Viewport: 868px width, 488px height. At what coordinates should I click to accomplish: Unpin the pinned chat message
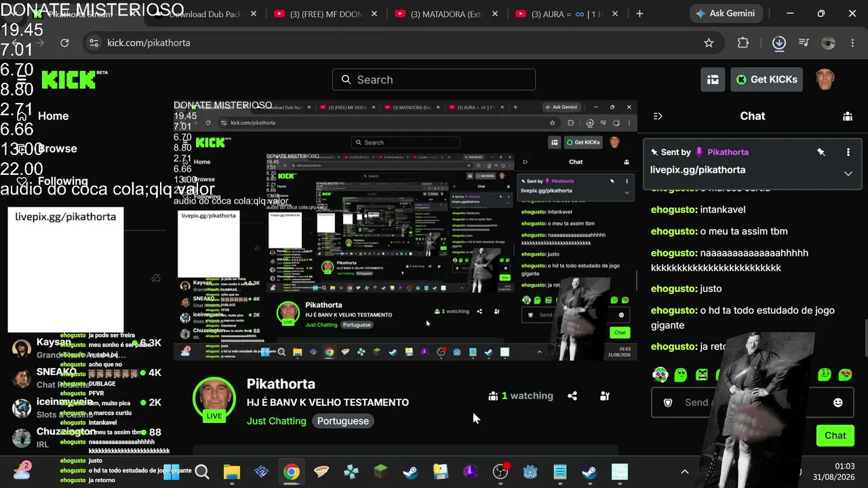821,152
